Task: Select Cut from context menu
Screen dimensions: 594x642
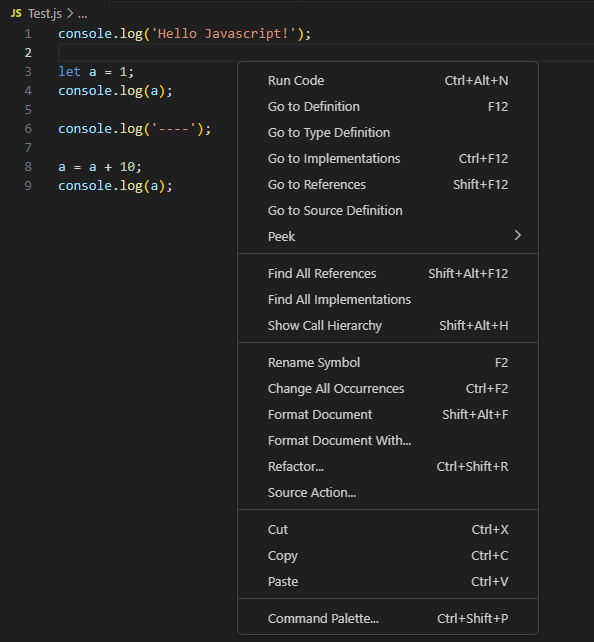Action: 388,529
